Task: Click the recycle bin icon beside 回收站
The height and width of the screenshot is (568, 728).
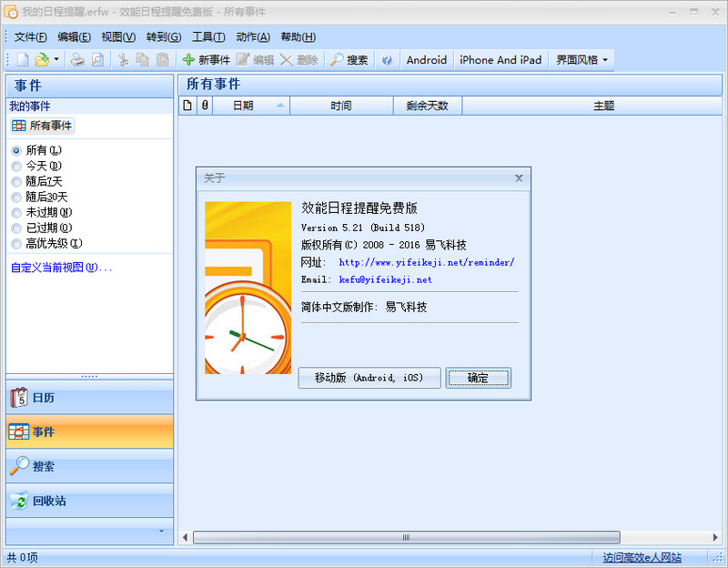Action: pos(19,501)
